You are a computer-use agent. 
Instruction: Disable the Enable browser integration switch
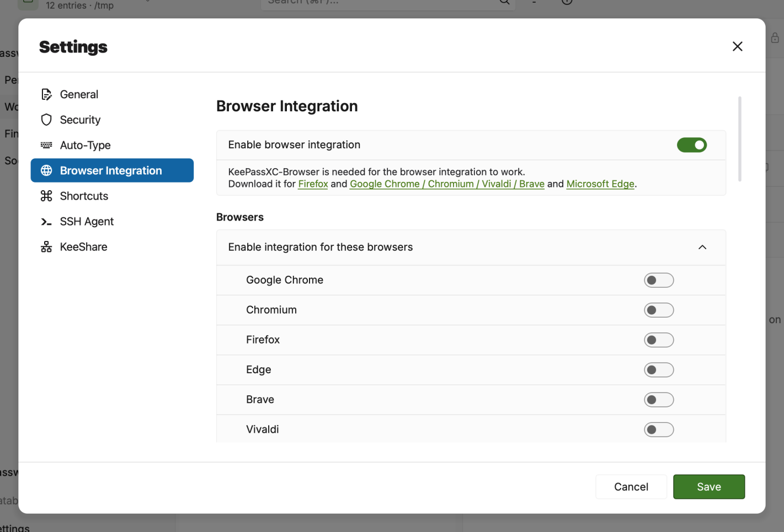pos(692,145)
